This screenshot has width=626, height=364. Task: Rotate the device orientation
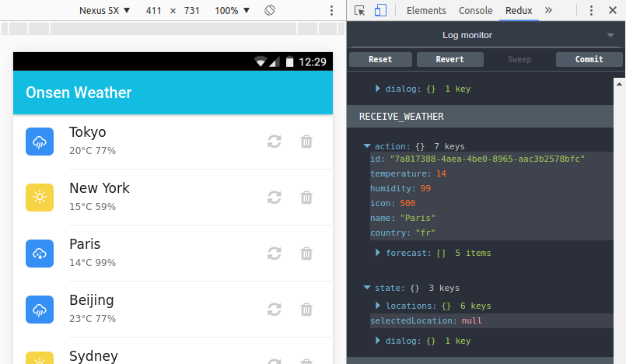tap(270, 10)
